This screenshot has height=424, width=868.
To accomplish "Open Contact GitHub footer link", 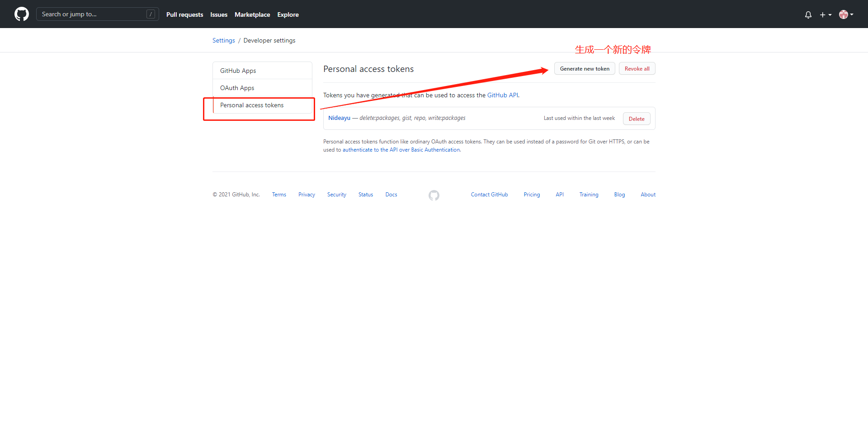I will pos(490,195).
